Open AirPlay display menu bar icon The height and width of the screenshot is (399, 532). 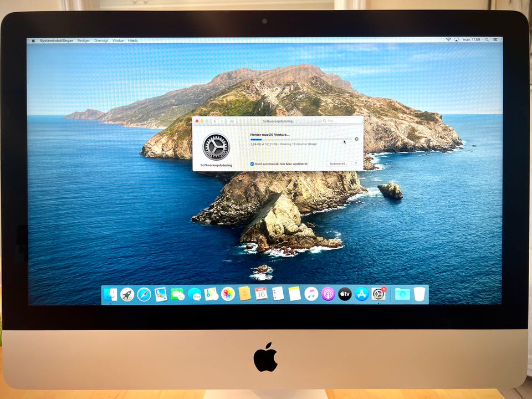[x=456, y=40]
